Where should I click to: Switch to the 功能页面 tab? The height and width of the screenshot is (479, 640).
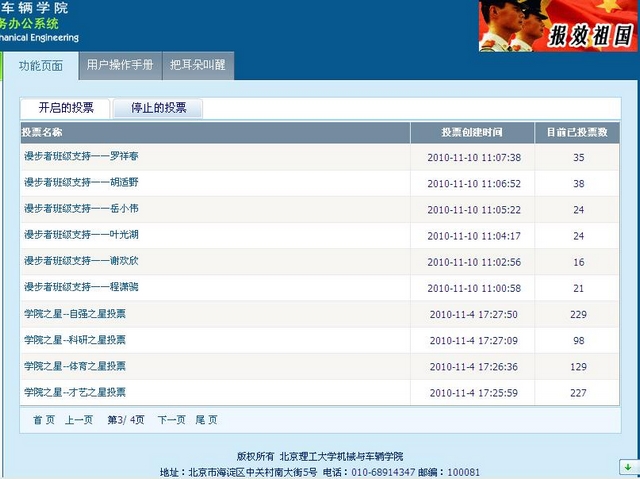[40, 66]
